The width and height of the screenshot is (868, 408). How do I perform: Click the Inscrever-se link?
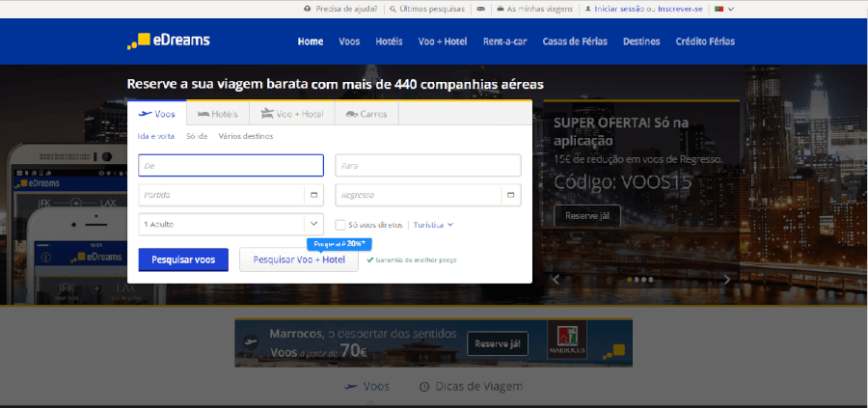pyautogui.click(x=680, y=9)
